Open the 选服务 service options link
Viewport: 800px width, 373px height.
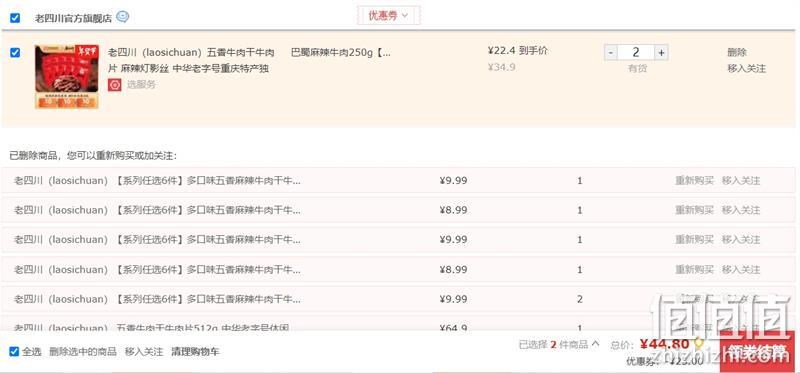(x=141, y=85)
